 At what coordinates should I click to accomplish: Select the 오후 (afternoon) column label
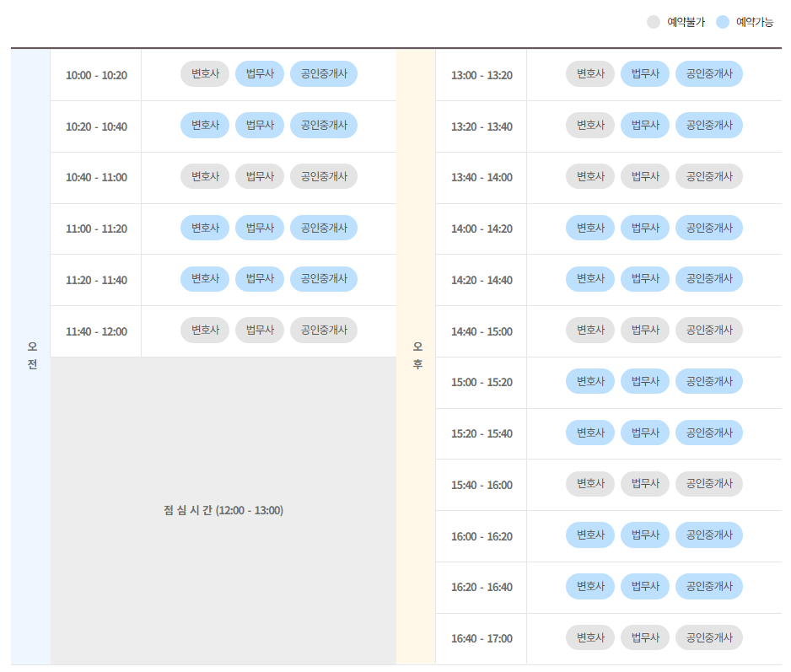415,354
